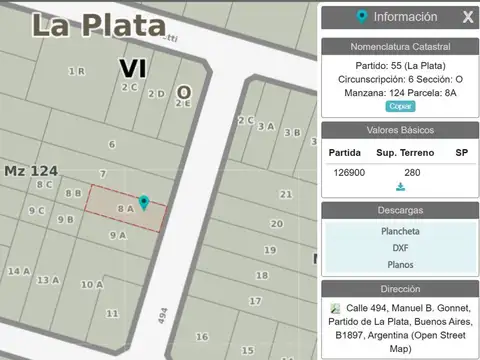Image resolution: width=480 pixels, height=360 pixels.
Task: Click the teal map marker pin
Action: [x=144, y=202]
